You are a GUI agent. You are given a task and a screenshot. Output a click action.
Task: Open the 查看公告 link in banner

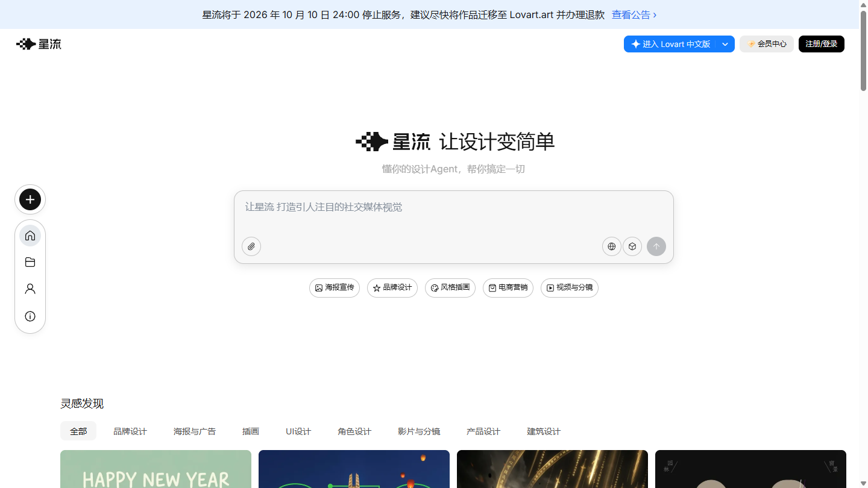(634, 14)
